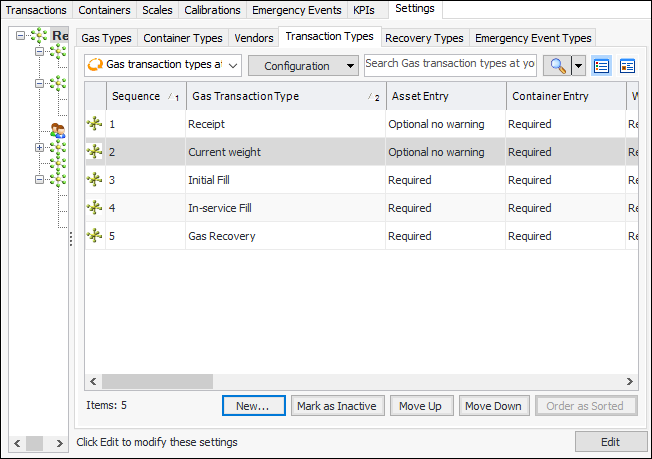Click the Gas Recovery row icon

point(95,236)
